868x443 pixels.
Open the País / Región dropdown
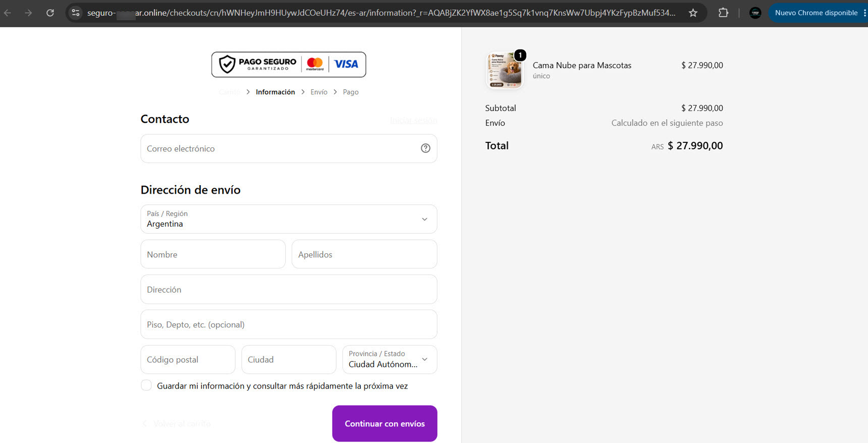point(289,219)
